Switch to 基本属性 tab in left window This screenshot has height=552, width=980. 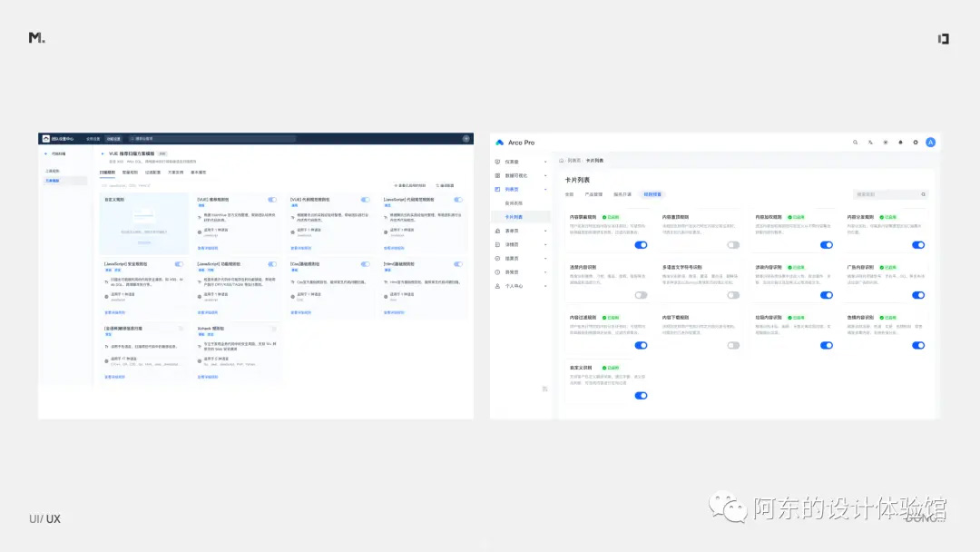point(199,172)
